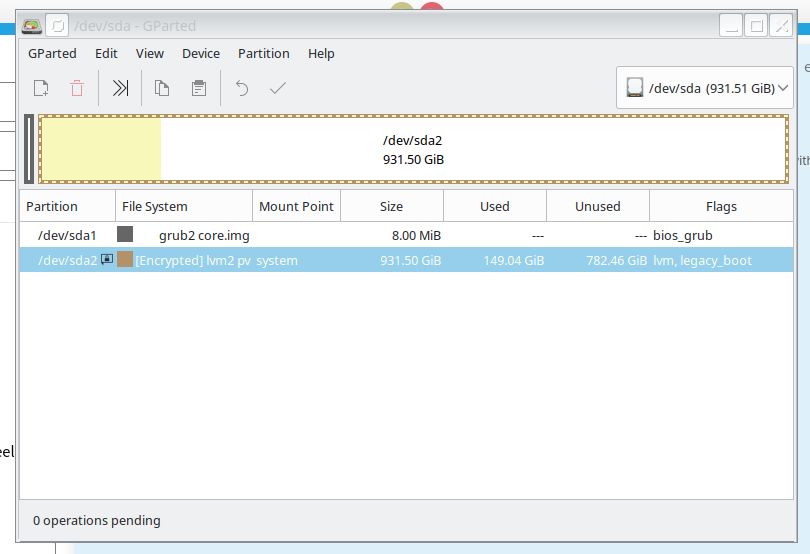The width and height of the screenshot is (810, 554).
Task: Click the Undo last operation icon
Action: coord(241,88)
